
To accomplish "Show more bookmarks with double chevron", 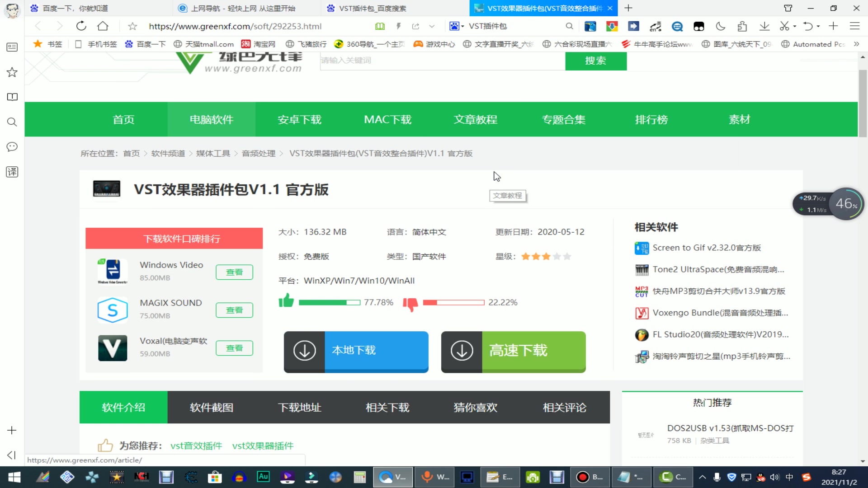I will click(856, 44).
